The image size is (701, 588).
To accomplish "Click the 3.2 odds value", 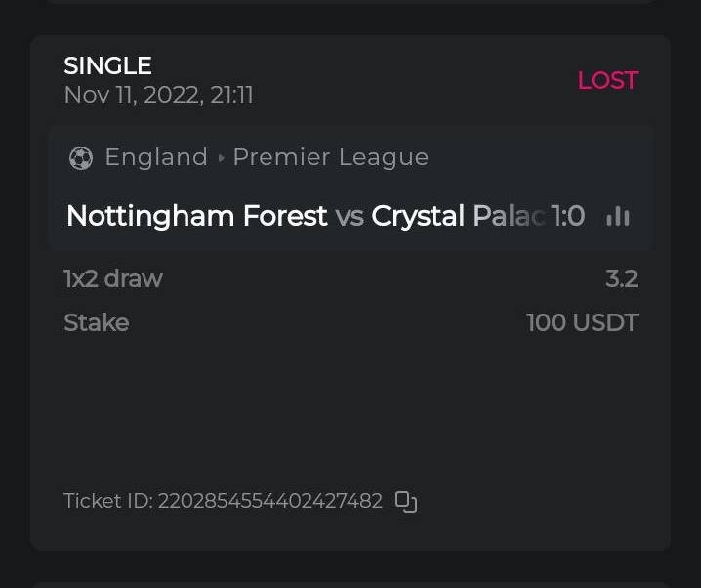I will click(x=621, y=278).
